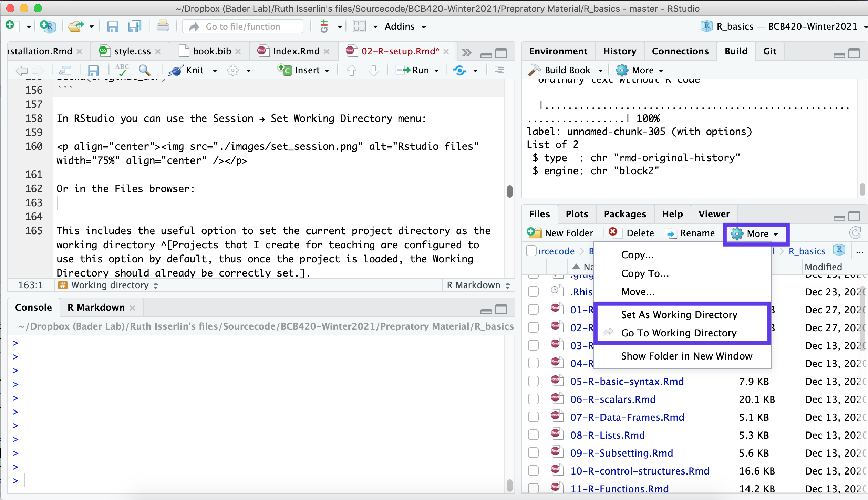The image size is (868, 500).
Task: Switch to the Environment tab
Action: [558, 51]
